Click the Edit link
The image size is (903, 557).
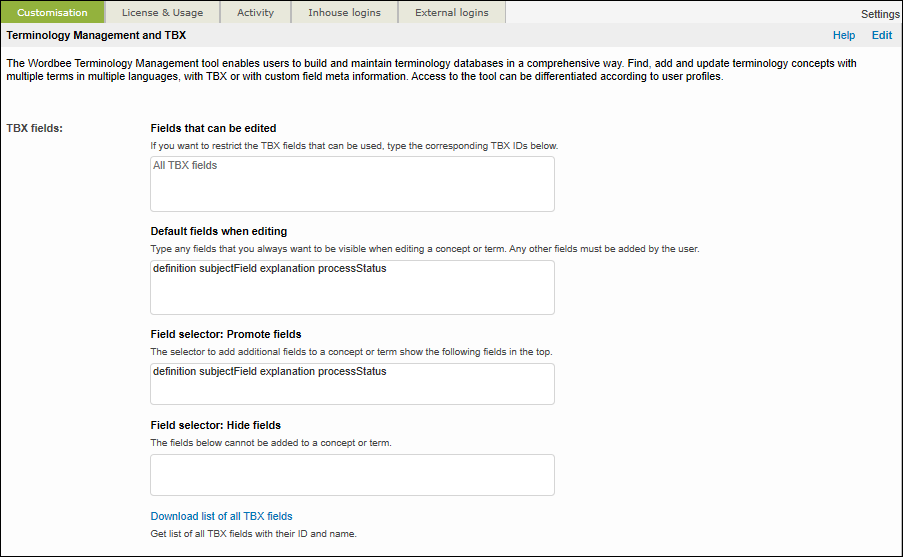881,35
